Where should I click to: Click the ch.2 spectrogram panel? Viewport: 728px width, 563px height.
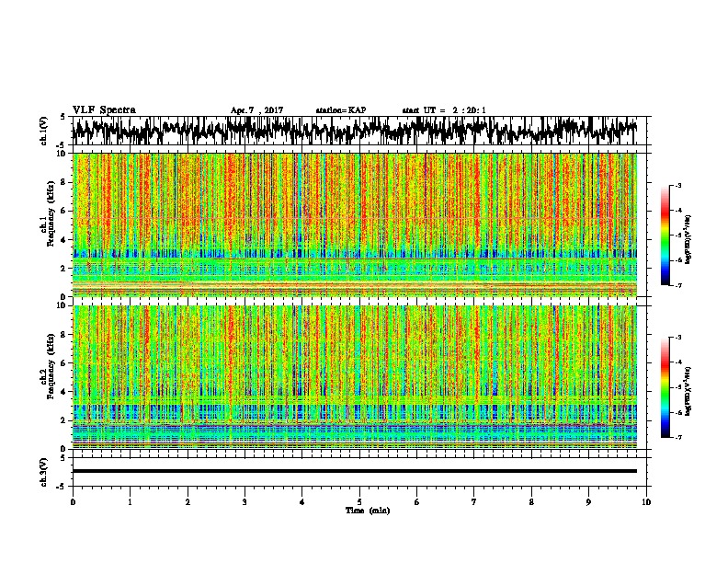click(354, 377)
